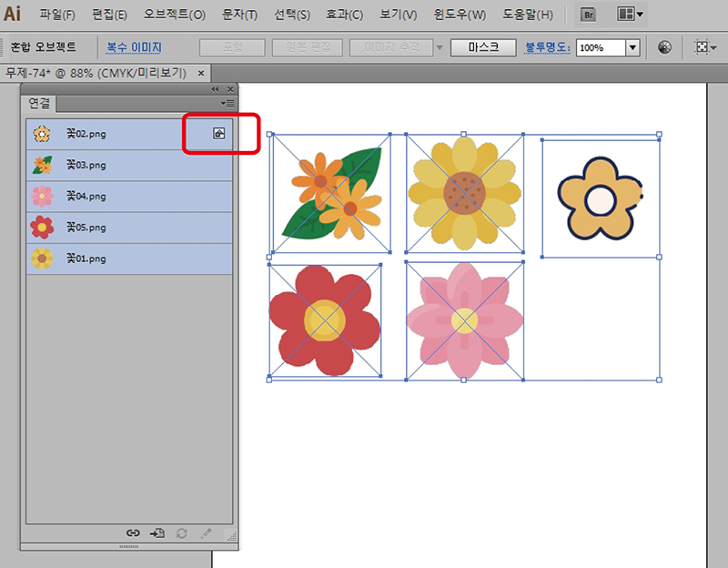Click the 포함 embed button
Screen dimensions: 728x568
point(233,47)
